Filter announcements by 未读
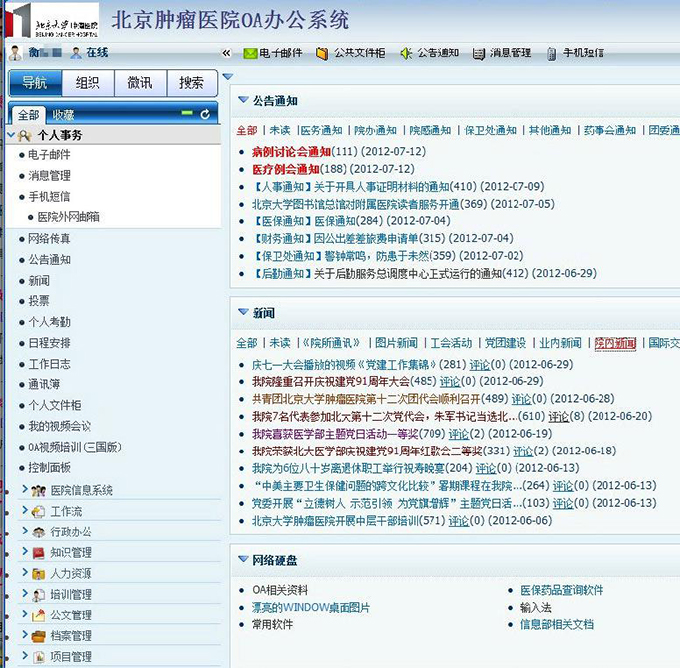The image size is (680, 668). coord(279,130)
